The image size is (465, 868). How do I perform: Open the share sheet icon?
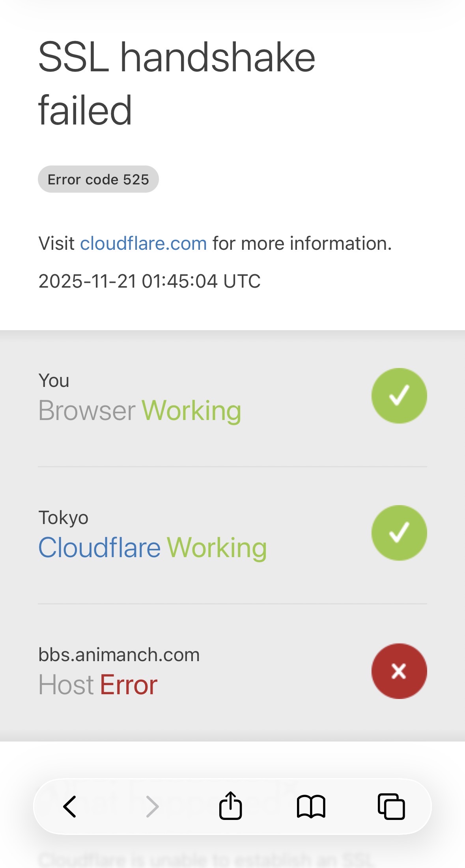click(x=230, y=806)
